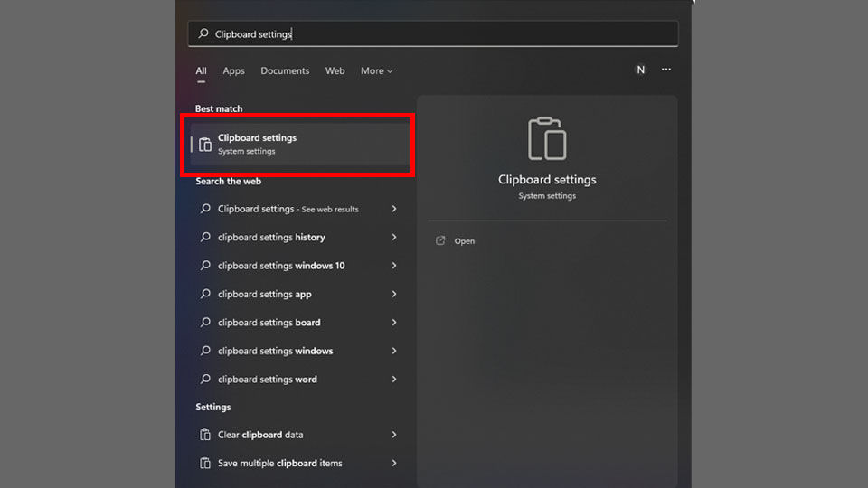This screenshot has width=868, height=488.
Task: Click the 'Settings' section heading
Action: click(213, 407)
